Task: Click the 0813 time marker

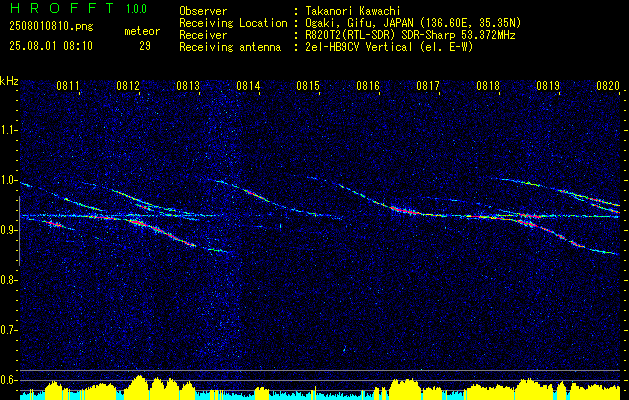Action: click(x=188, y=85)
